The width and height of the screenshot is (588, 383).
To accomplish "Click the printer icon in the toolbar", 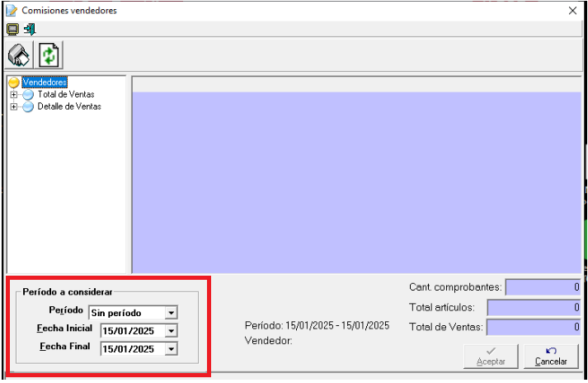I will tap(18, 56).
